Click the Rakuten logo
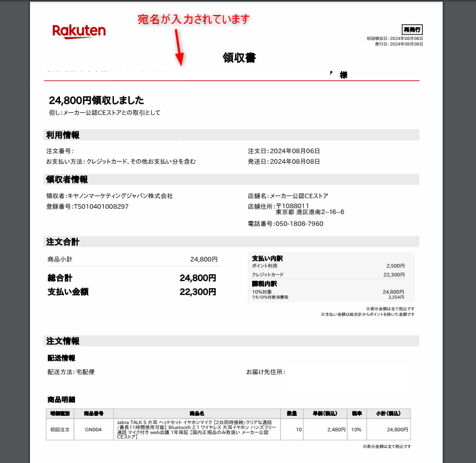Viewport: 476px width, 463px height. [x=79, y=31]
